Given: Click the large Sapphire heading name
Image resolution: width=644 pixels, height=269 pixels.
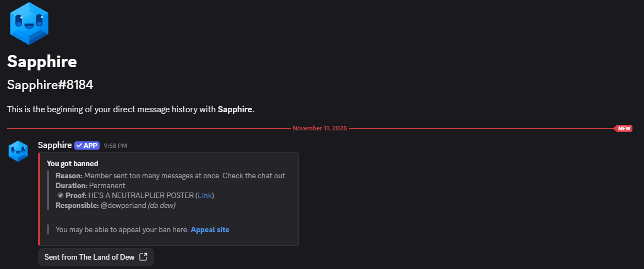Looking at the screenshot, I should (42, 62).
